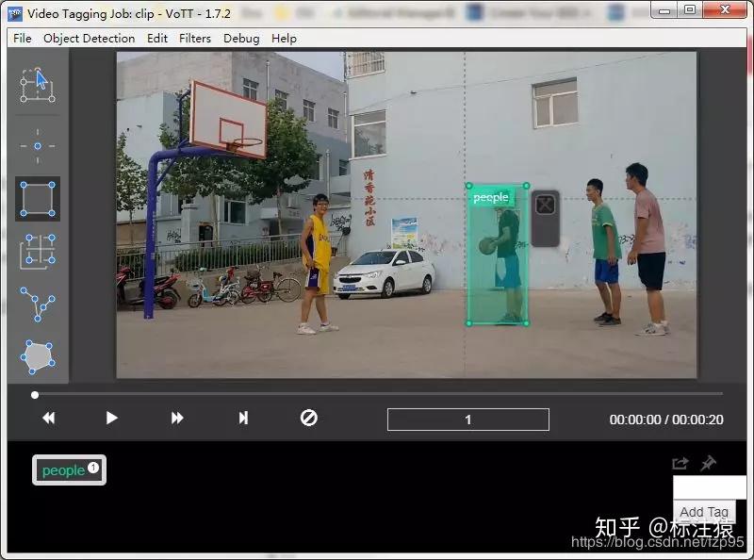Click the Add Tag button
Viewport: 754px width, 560px height.
(704, 512)
